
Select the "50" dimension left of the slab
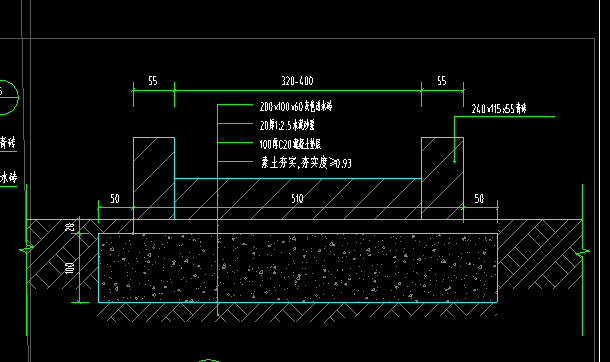[115, 199]
